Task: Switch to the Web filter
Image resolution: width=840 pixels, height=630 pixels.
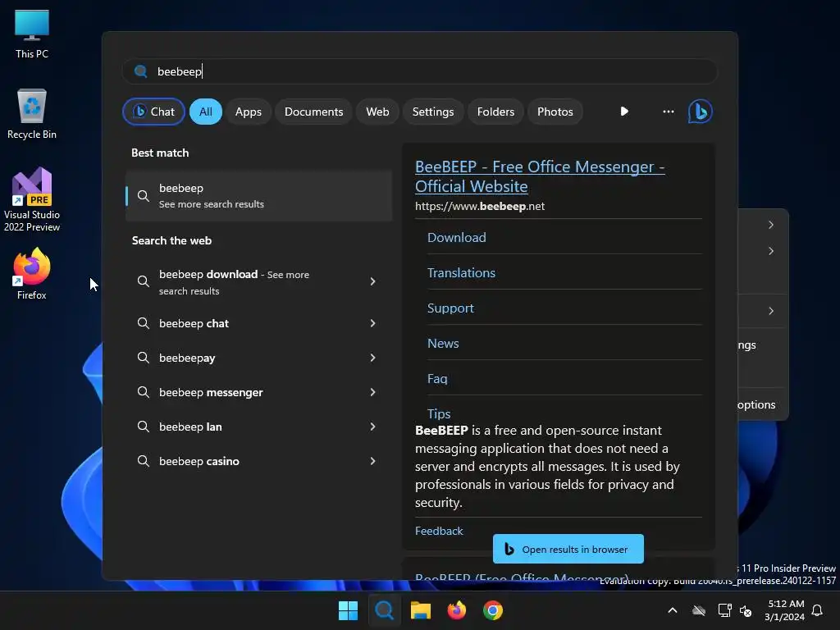Action: click(377, 112)
